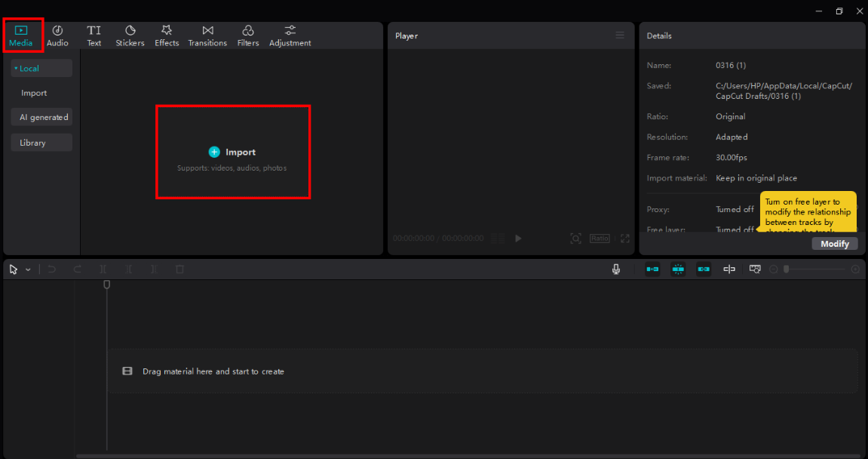Click the Undo arrow icon
This screenshot has width=868, height=459.
pyautogui.click(x=51, y=270)
